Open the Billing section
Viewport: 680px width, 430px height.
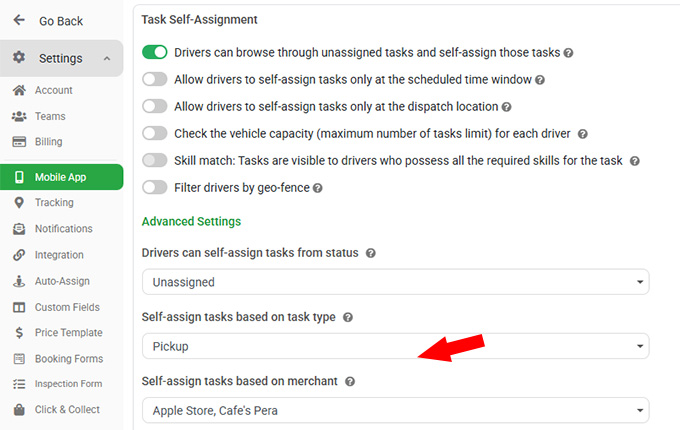pos(48,142)
